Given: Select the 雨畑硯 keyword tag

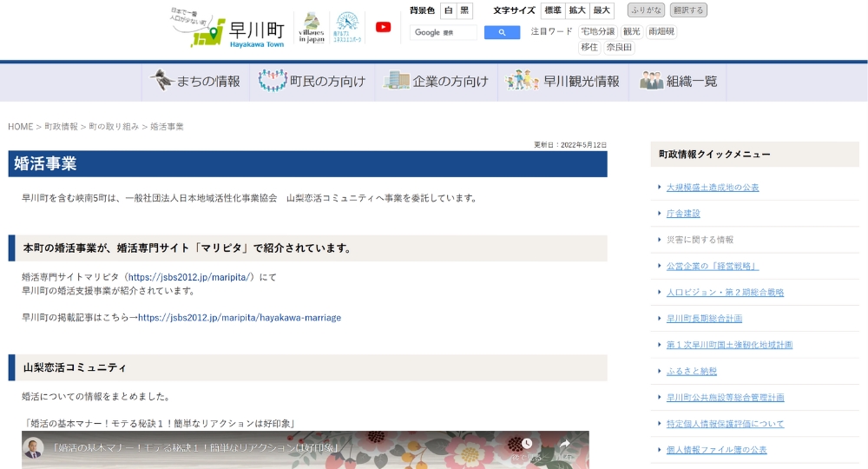Looking at the screenshot, I should click(661, 31).
